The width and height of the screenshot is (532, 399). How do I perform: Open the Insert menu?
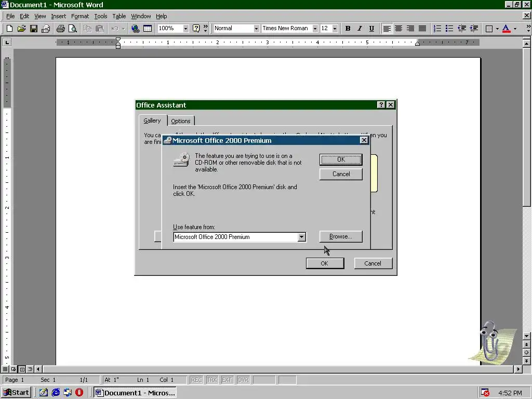coord(58,16)
